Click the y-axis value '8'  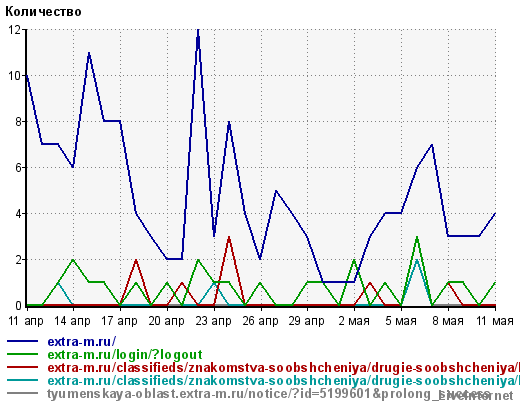19,122
